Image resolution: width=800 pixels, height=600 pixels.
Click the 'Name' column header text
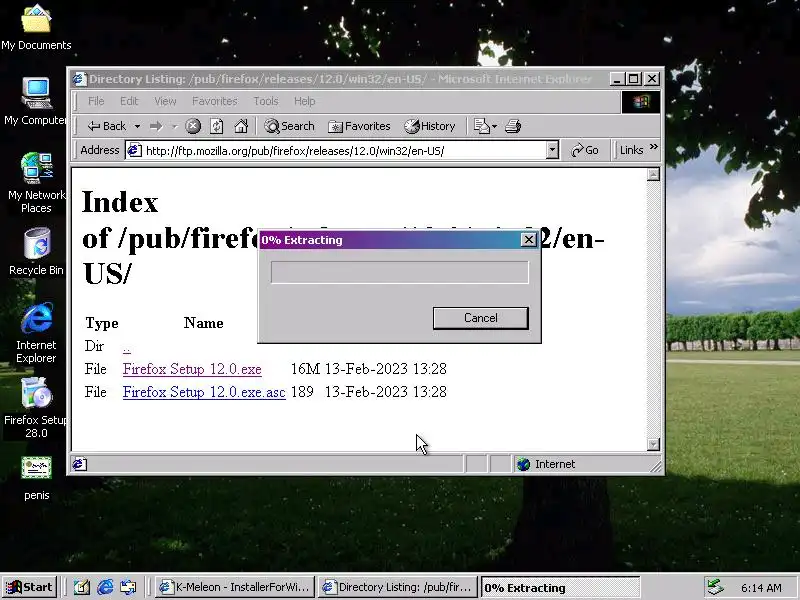204,323
